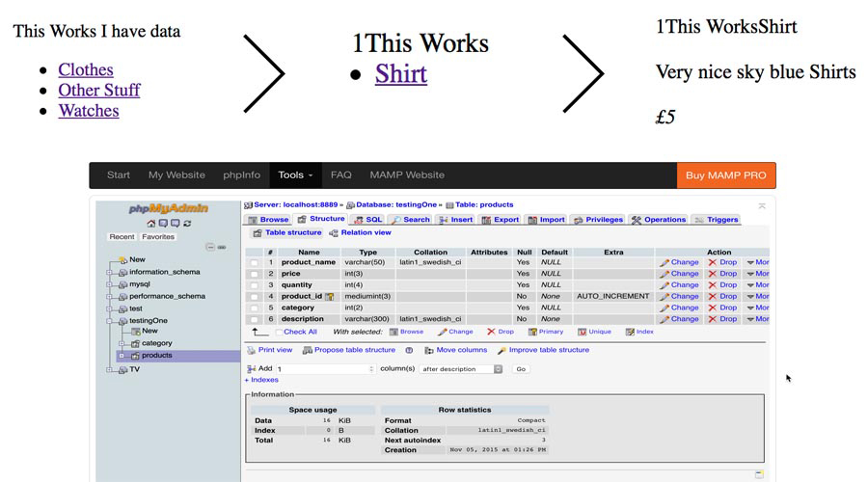
Task: Click the collapse-all icon in the sidebar
Action: 210,247
